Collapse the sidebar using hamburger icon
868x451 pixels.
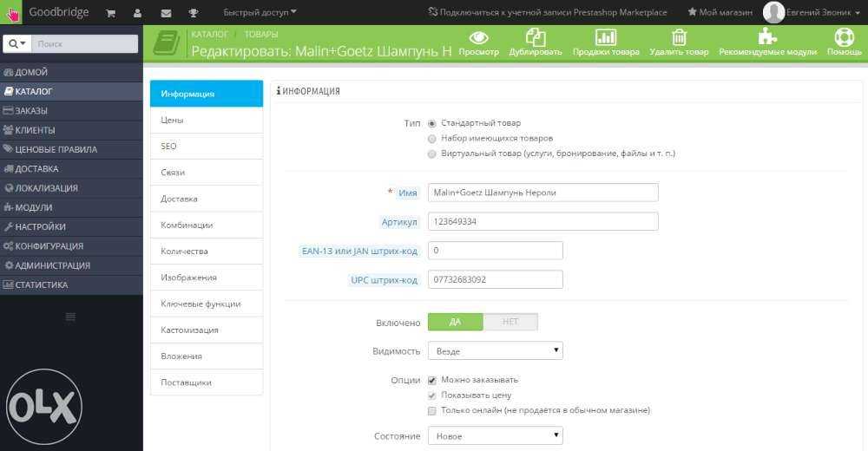click(x=70, y=317)
